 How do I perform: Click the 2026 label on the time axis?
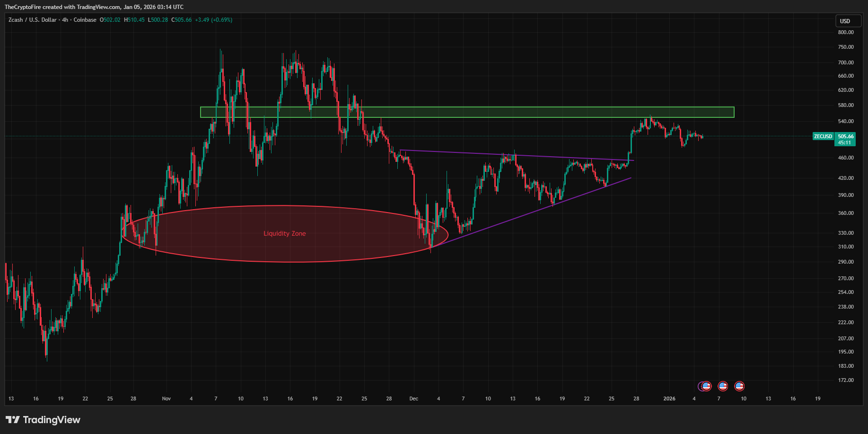point(670,399)
